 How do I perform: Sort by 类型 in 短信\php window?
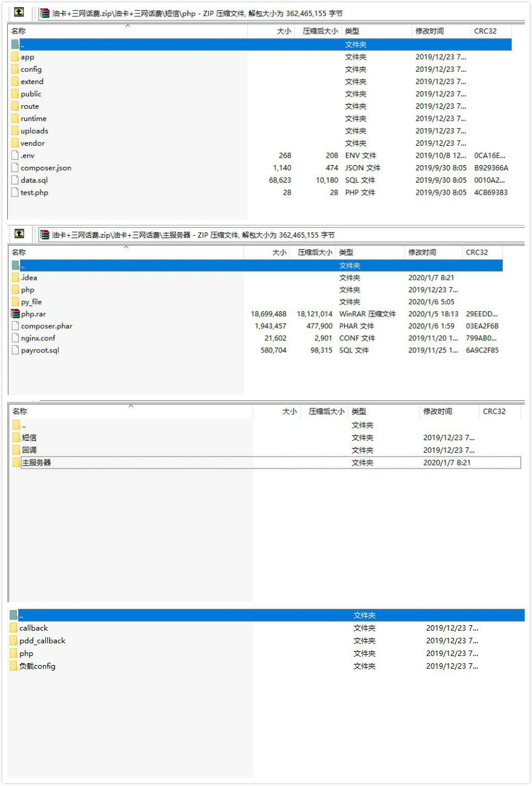377,31
